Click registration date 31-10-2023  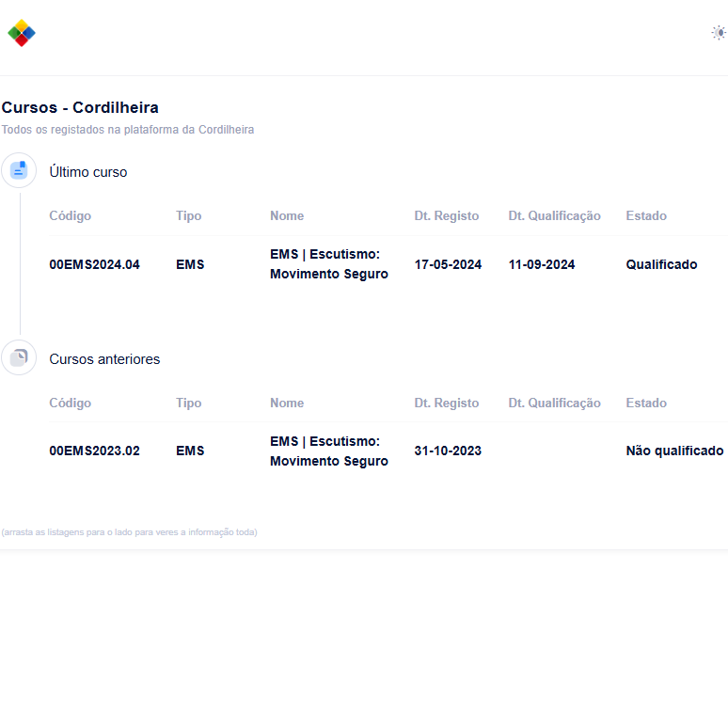pos(448,451)
